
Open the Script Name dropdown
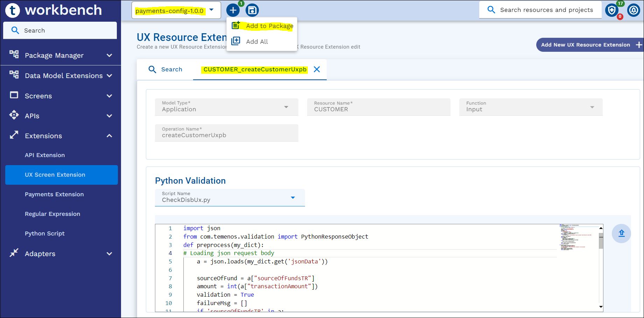[293, 198]
